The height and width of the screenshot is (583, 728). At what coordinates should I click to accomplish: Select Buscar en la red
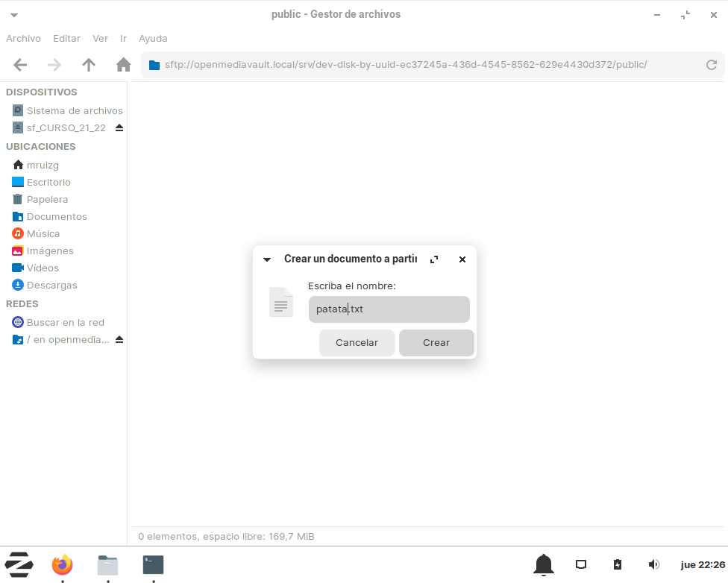tap(65, 322)
